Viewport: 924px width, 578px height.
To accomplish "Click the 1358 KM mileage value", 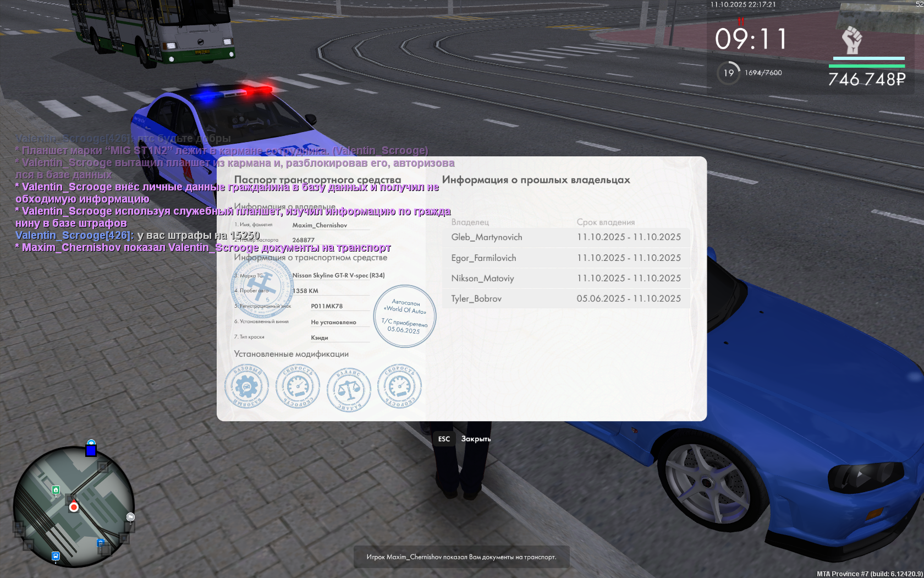I will pyautogui.click(x=305, y=291).
